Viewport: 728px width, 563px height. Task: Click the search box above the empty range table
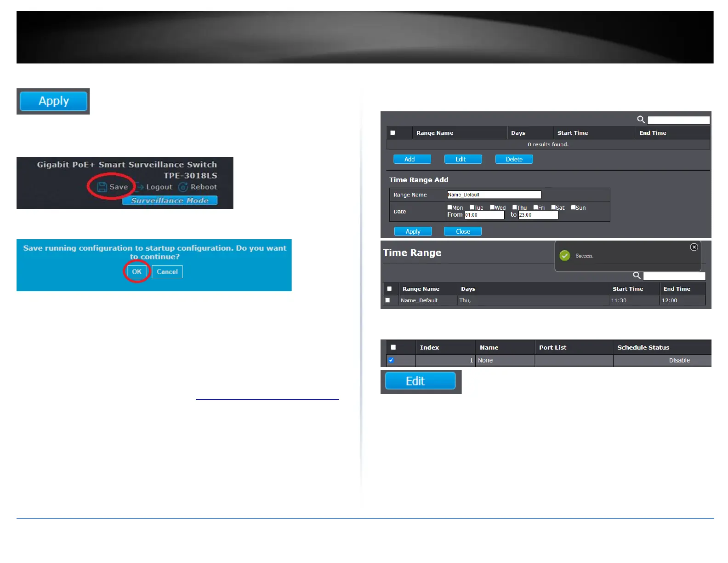tap(678, 120)
